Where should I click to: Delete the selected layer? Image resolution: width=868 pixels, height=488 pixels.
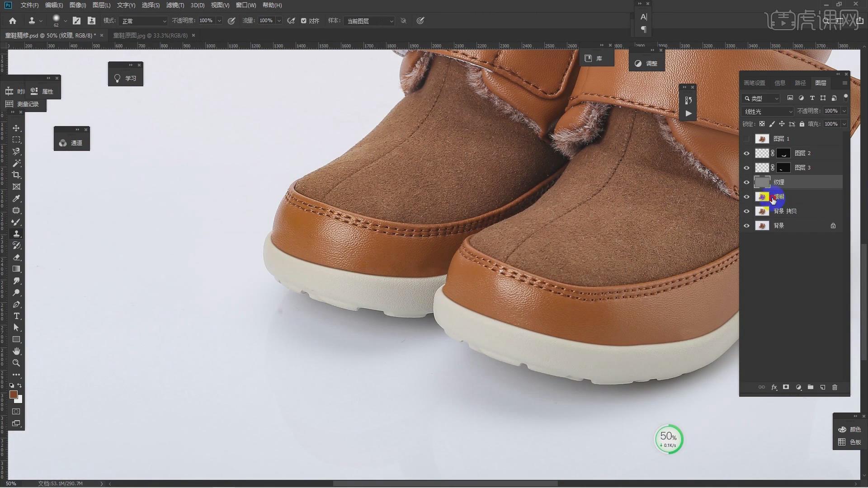coord(835,387)
